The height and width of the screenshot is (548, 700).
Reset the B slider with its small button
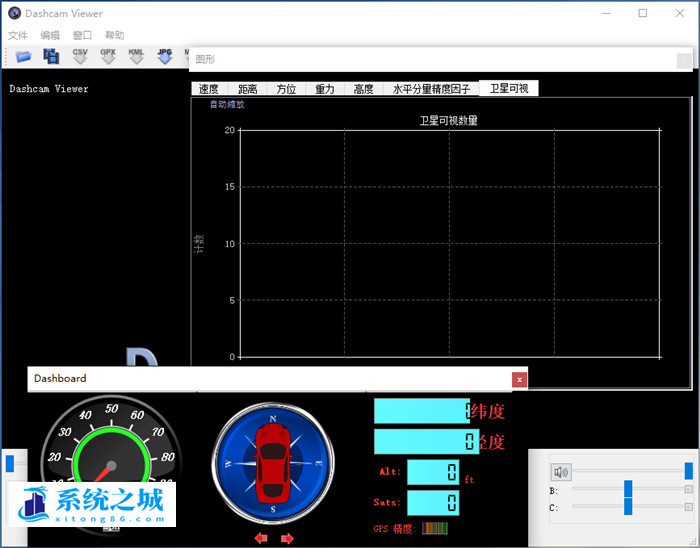[688, 489]
